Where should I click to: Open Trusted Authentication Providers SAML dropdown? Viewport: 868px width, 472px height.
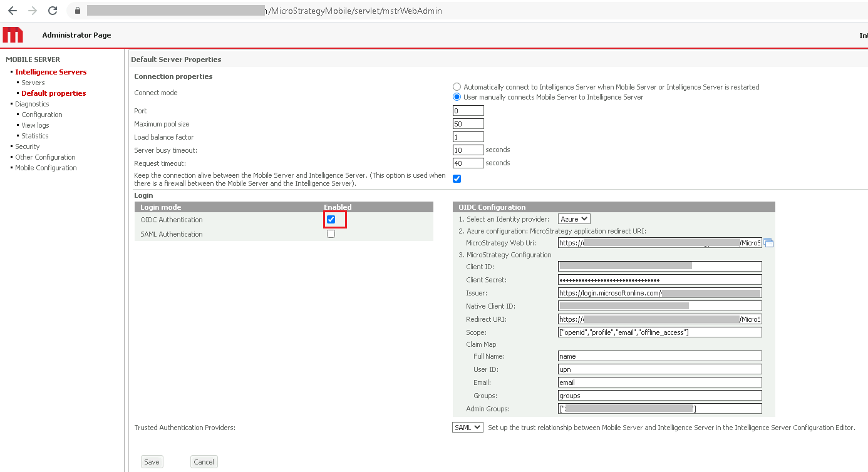(467, 428)
